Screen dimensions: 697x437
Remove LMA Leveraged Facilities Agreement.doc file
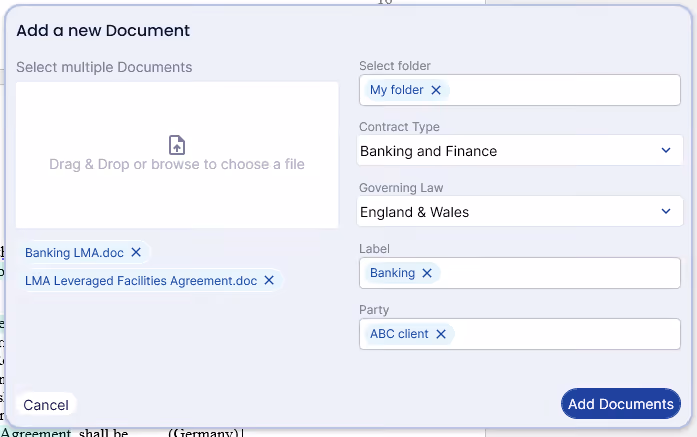pos(269,280)
